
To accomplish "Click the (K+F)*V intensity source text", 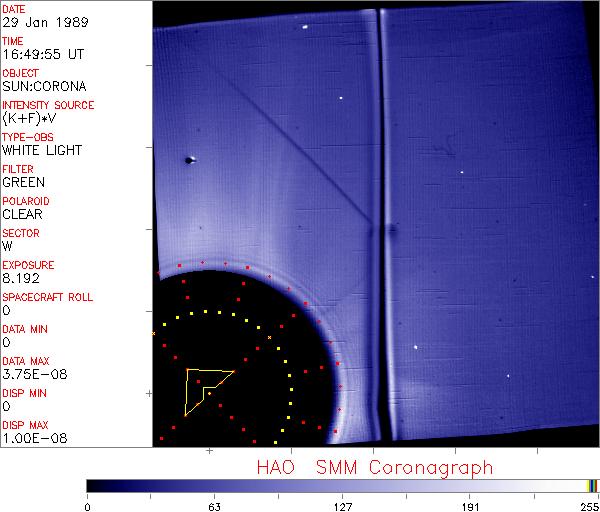I will tap(29, 119).
